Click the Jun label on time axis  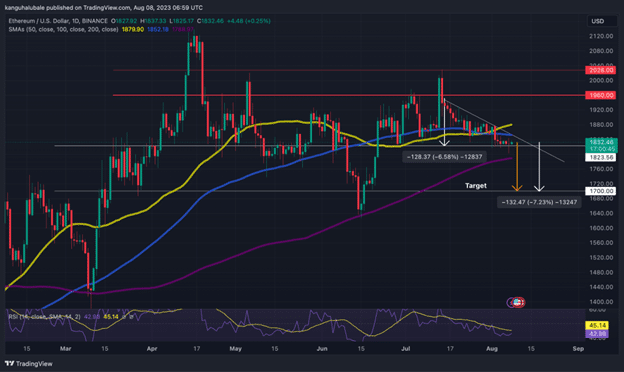coord(322,349)
